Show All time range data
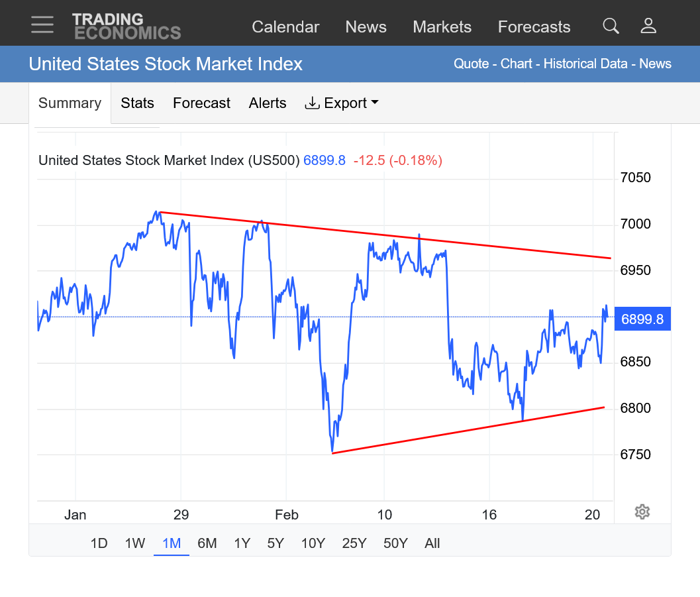The width and height of the screenshot is (700, 597). 432,543
